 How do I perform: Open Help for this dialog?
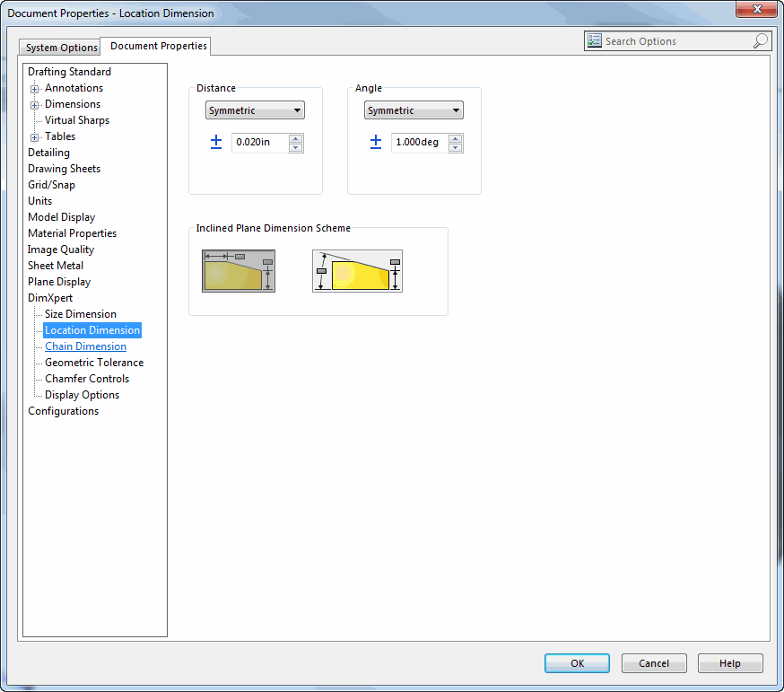(730, 663)
